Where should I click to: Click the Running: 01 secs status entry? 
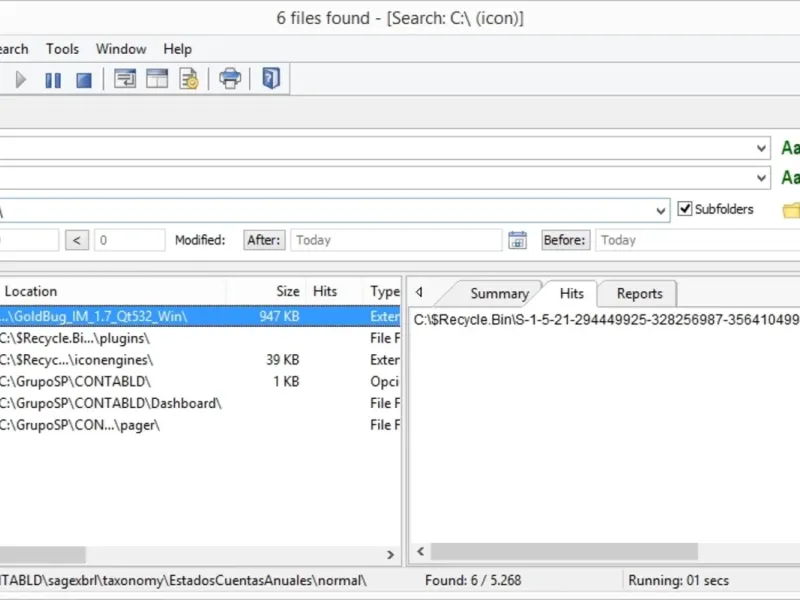[678, 581]
